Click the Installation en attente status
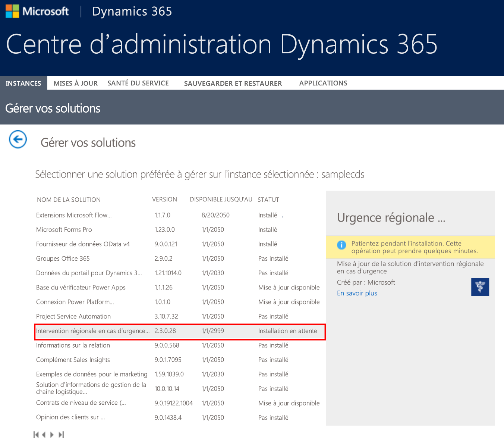 coord(287,331)
